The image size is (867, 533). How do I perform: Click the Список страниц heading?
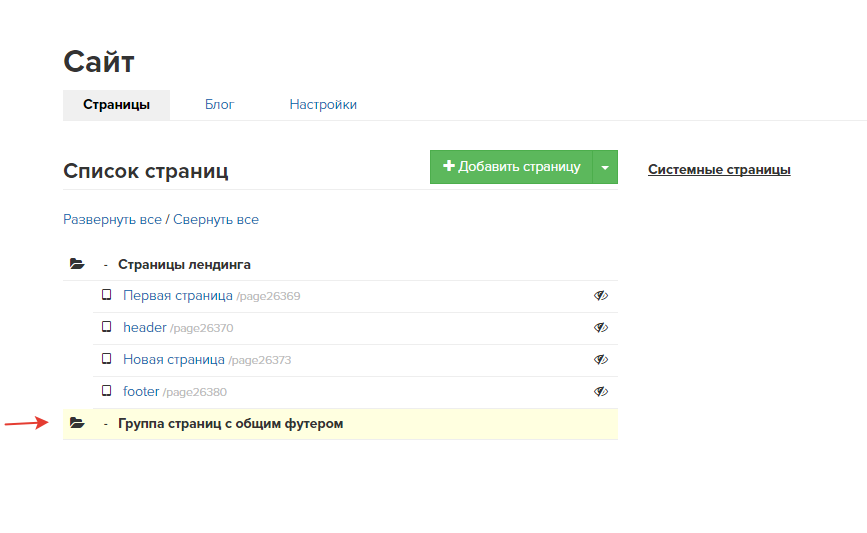[x=145, y=171]
